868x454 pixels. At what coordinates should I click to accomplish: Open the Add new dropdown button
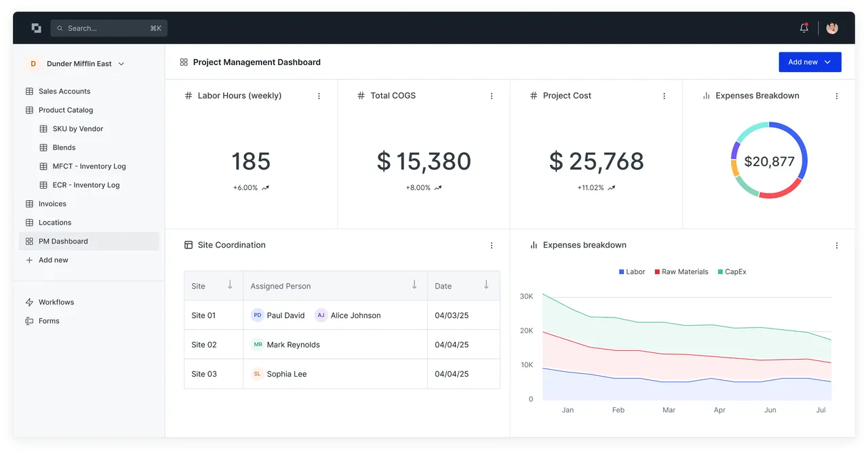(x=810, y=62)
